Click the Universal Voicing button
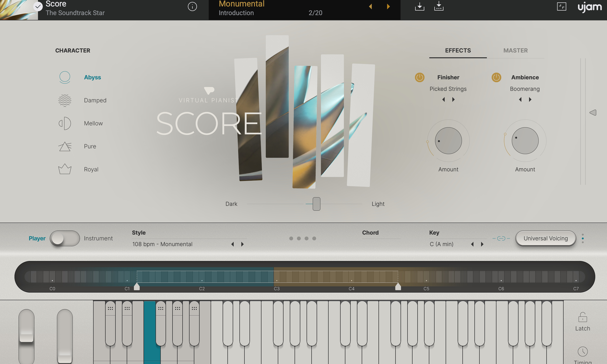 (x=545, y=238)
